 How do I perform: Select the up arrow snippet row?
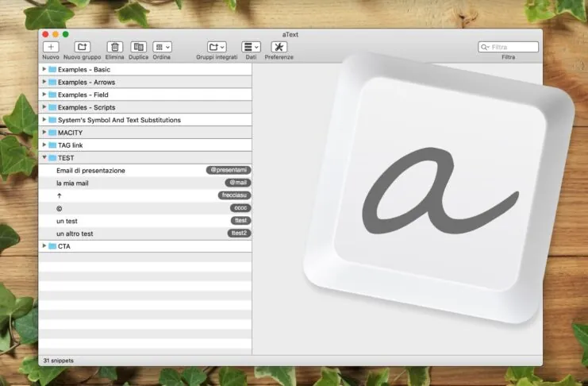point(145,195)
